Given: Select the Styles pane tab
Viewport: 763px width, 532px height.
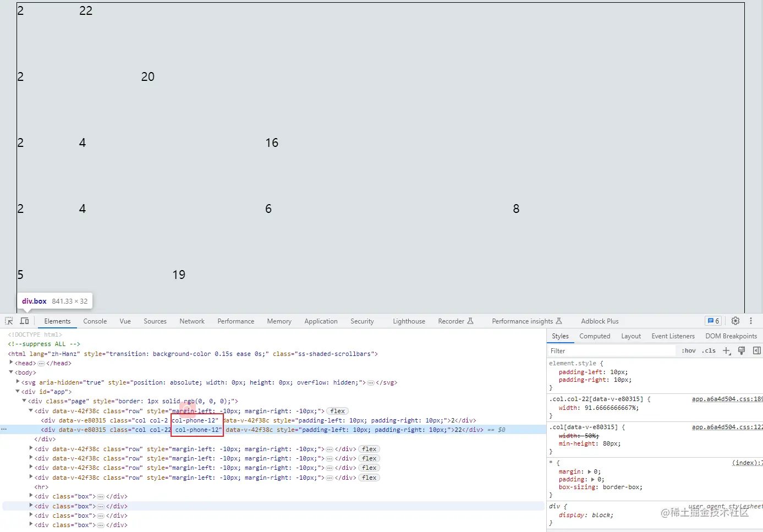Looking at the screenshot, I should 560,336.
